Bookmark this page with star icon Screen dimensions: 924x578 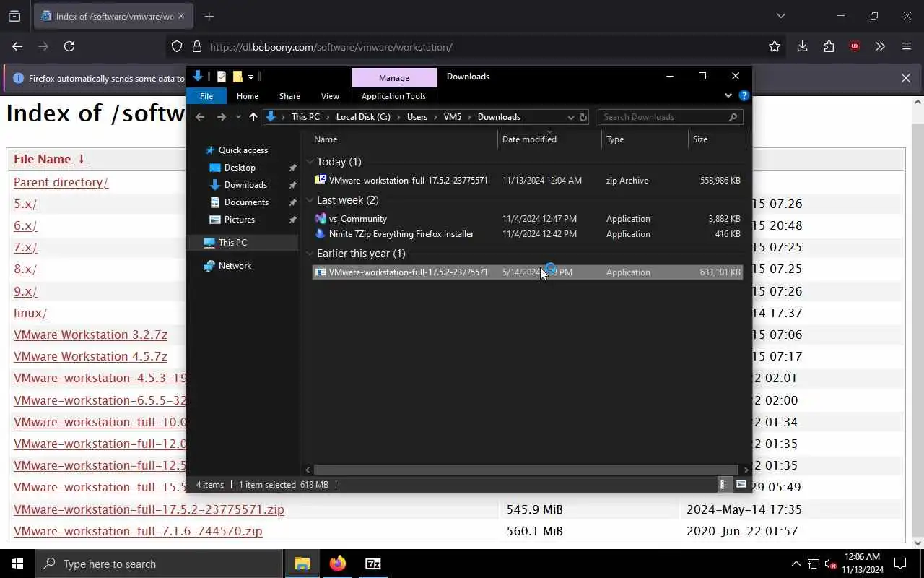click(775, 46)
